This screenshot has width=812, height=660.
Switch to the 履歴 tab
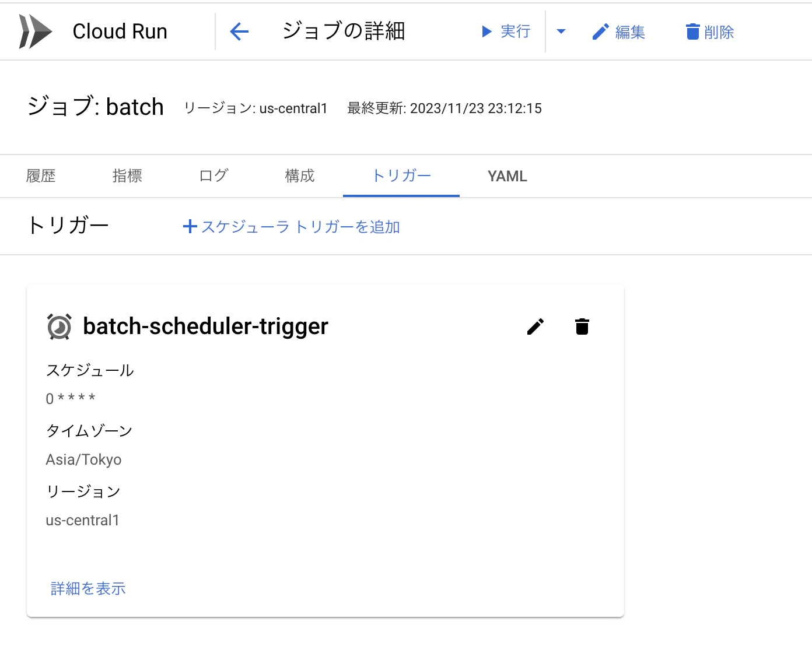[x=41, y=176]
